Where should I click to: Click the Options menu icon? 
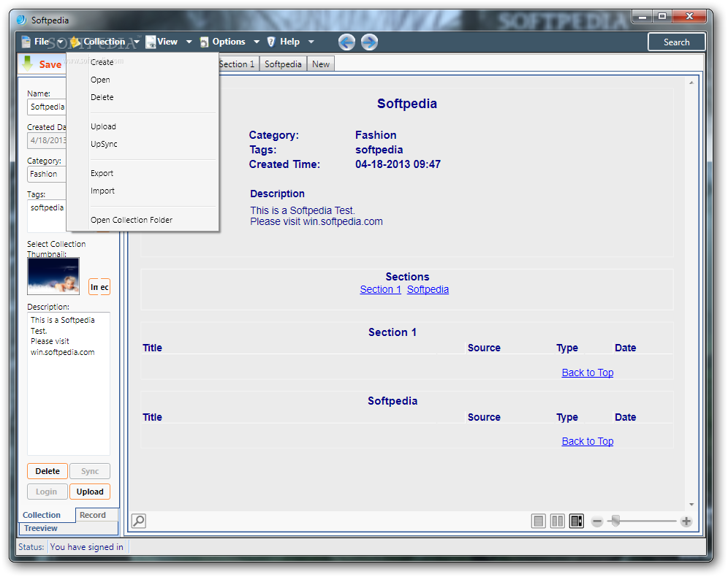tap(204, 42)
